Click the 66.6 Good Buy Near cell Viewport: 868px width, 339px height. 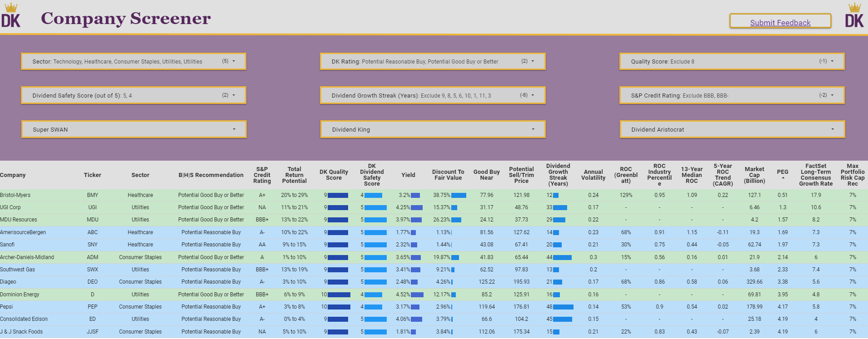tap(487, 319)
